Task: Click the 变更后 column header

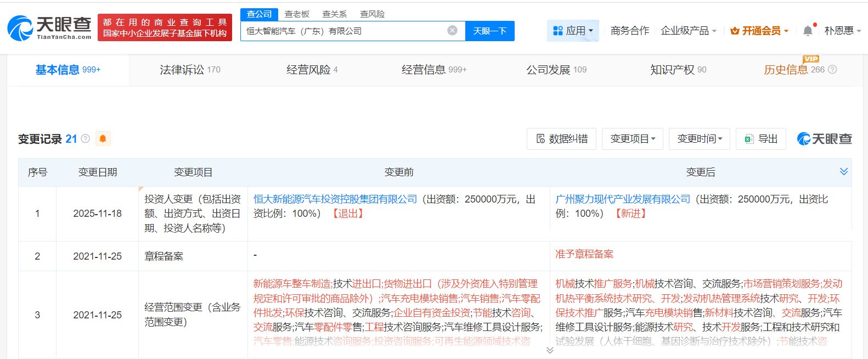Action: [701, 172]
